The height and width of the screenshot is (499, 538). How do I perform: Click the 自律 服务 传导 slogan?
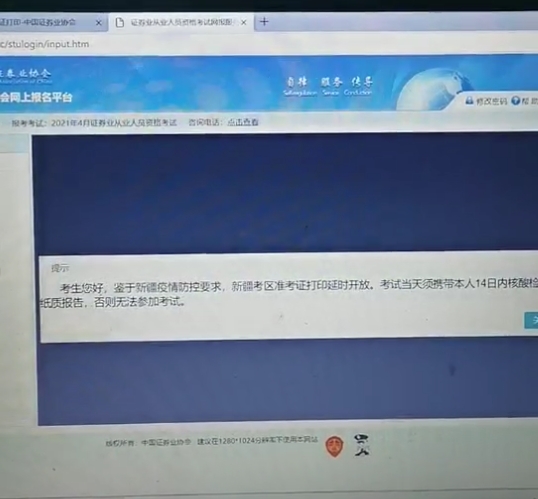[328, 86]
